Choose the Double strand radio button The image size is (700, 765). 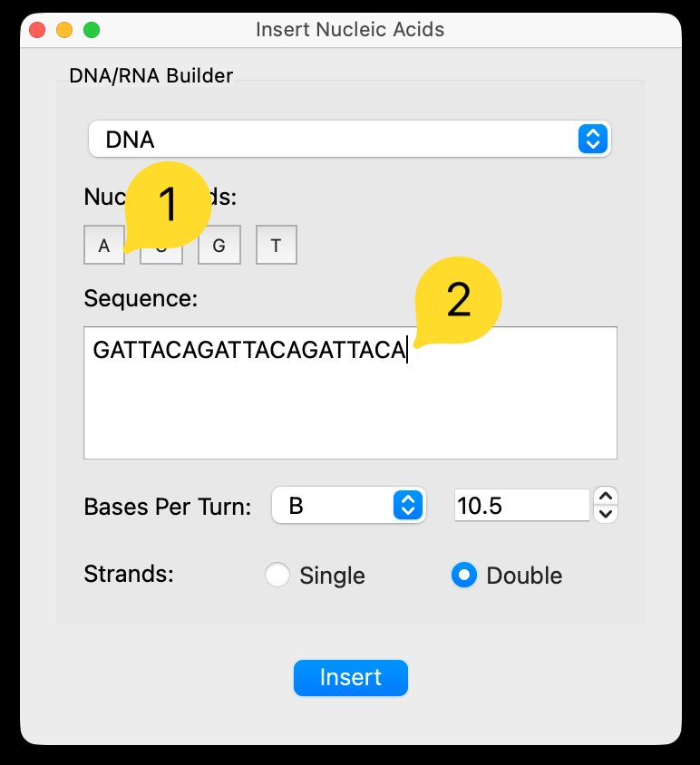tap(464, 576)
